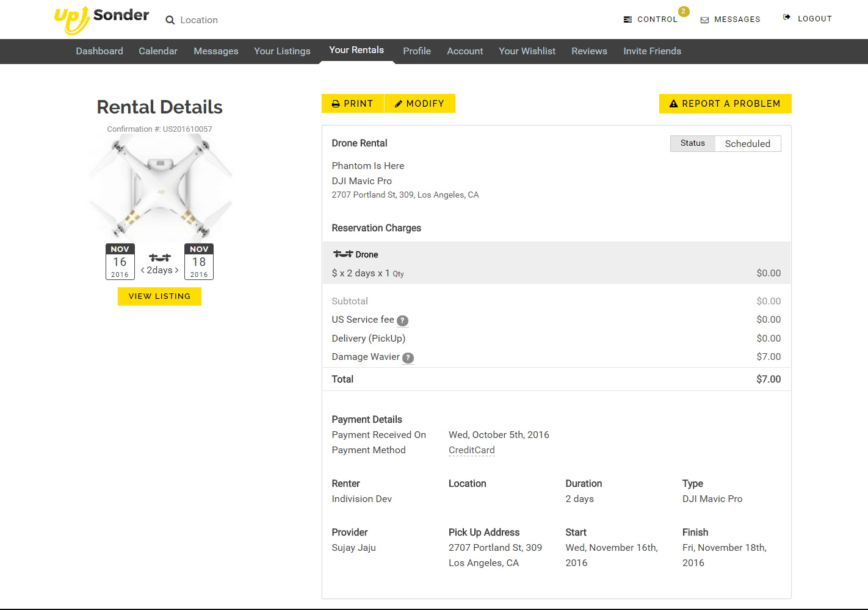Screen dimensions: 868x610
Task: Click address '2707 Portland St, 309, Los Angeles, CA'
Action: (405, 195)
